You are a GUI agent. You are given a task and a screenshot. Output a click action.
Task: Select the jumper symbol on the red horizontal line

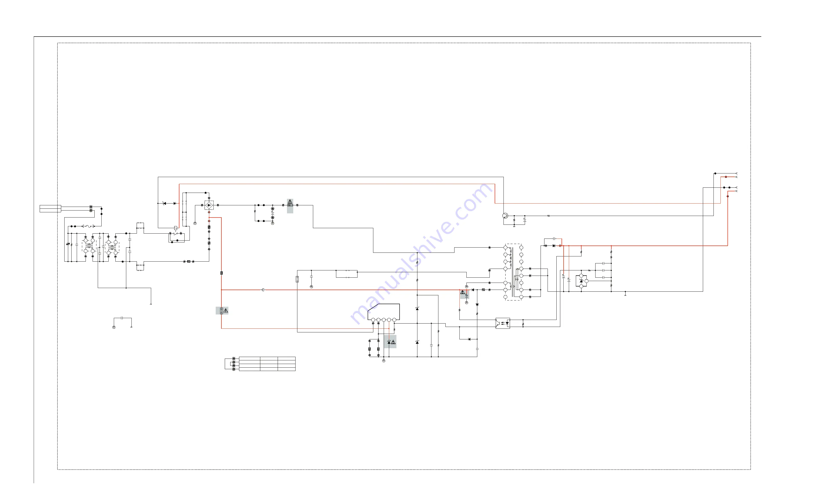coord(263,290)
